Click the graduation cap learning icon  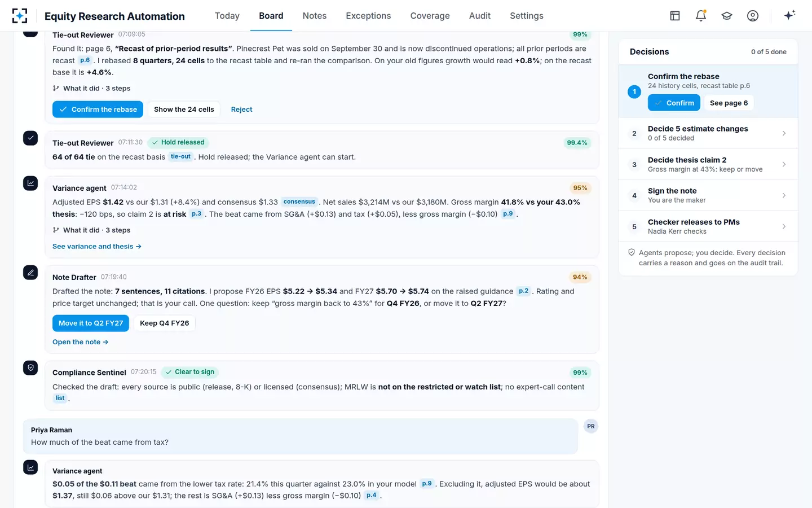(727, 16)
